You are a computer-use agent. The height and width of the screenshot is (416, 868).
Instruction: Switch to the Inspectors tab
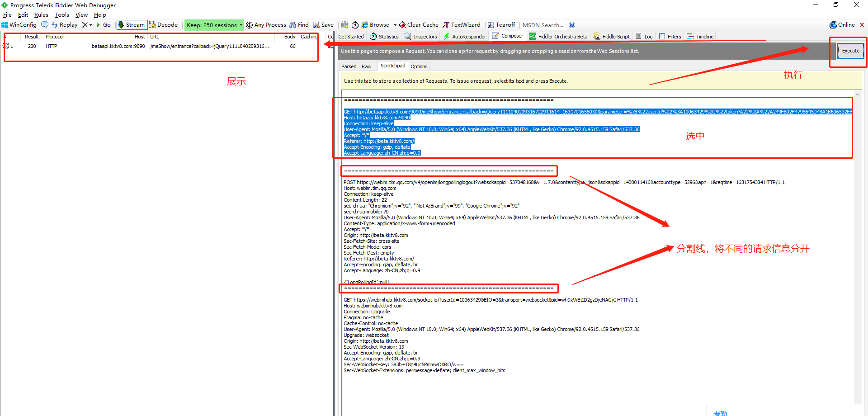[x=421, y=37]
